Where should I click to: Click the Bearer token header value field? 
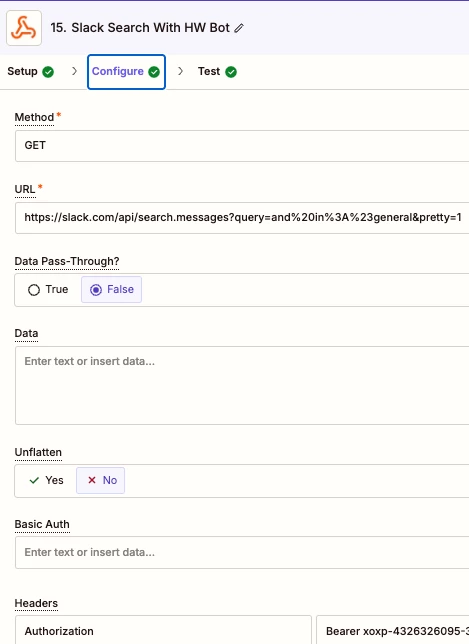[x=393, y=630]
